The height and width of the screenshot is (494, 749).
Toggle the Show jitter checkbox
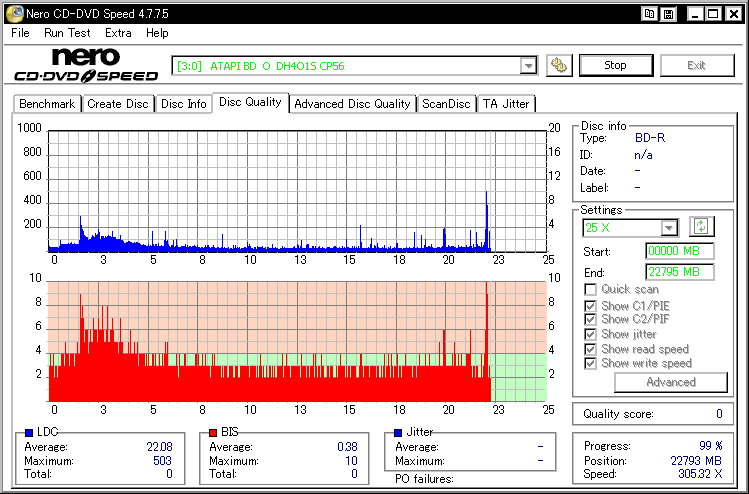tap(590, 334)
